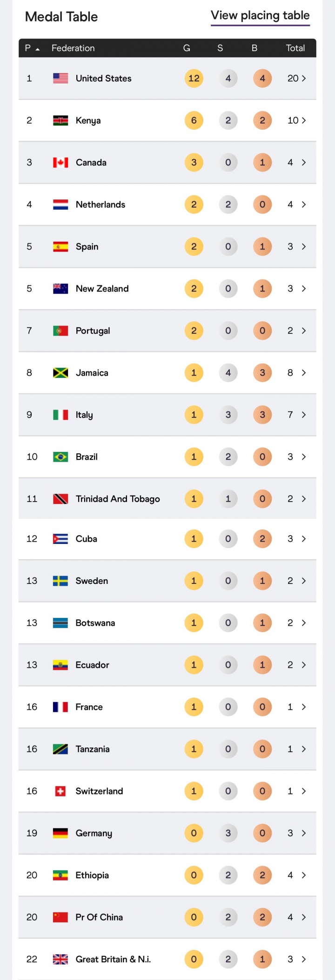The height and width of the screenshot is (980, 335).
Task: Expand the Ethiopia row chevron
Action: click(x=304, y=875)
